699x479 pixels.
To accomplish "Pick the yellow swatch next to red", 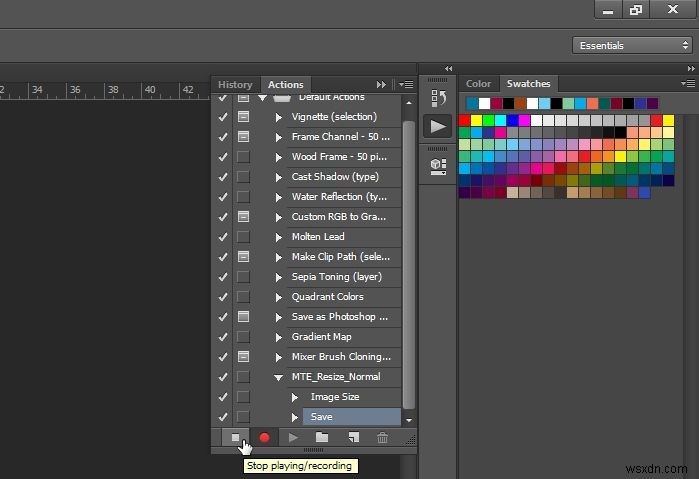I will click(x=477, y=120).
